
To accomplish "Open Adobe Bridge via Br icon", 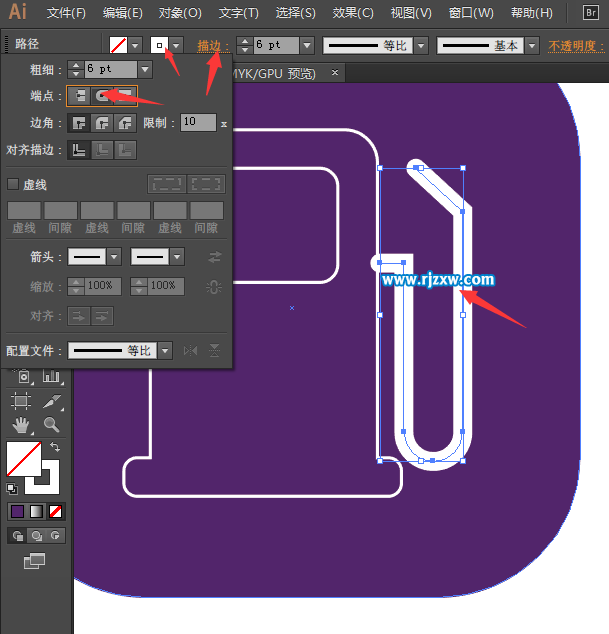I will click(591, 13).
